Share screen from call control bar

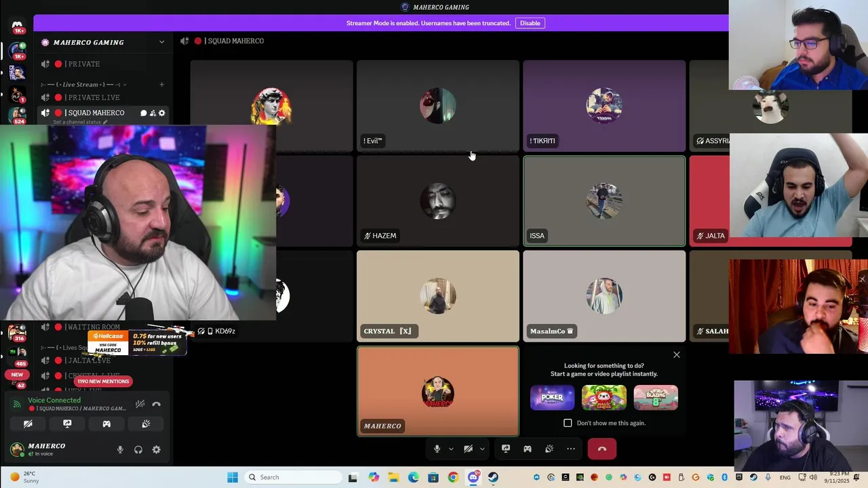pyautogui.click(x=506, y=449)
